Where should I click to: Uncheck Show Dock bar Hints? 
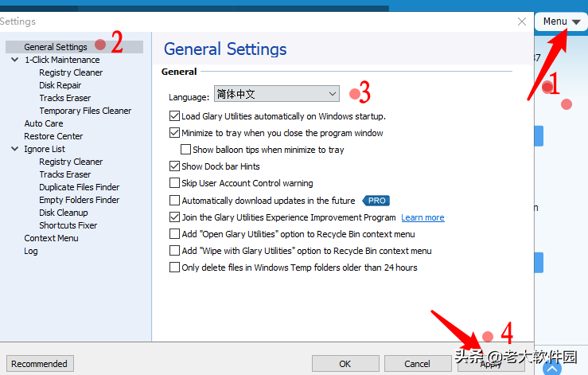coord(175,166)
